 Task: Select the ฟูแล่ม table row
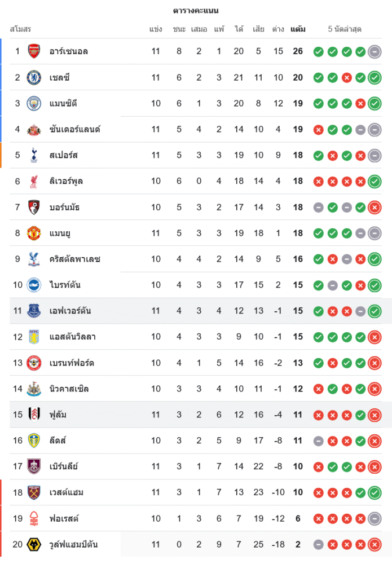click(197, 415)
